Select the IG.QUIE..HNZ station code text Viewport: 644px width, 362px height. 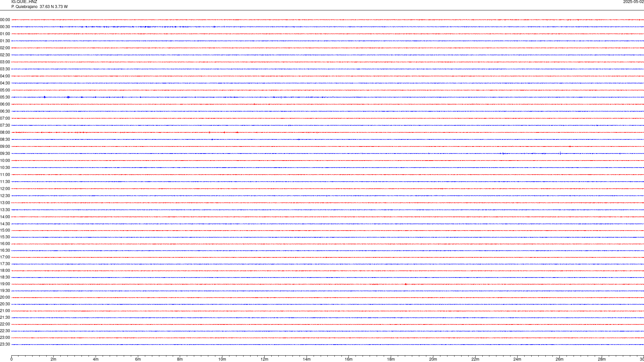tap(24, 2)
